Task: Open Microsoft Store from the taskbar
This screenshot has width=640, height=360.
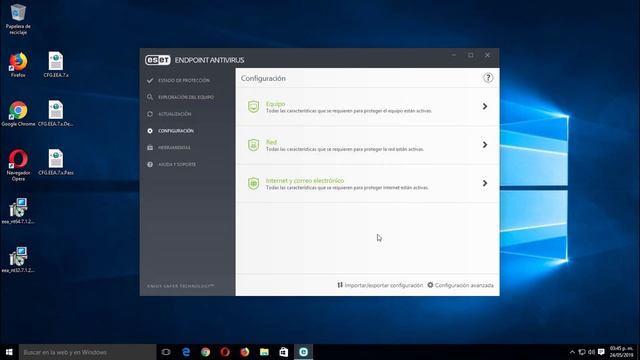Action: click(x=284, y=352)
